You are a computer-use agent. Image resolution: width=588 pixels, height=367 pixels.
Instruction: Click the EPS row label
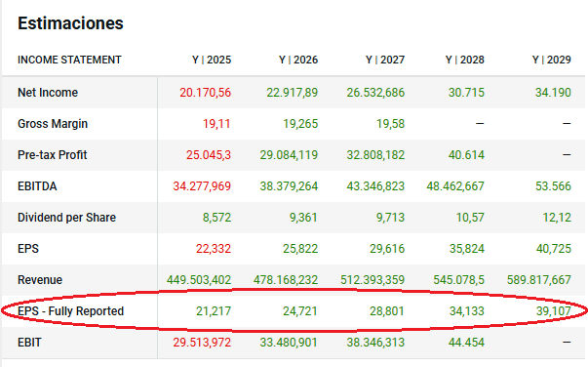click(28, 249)
